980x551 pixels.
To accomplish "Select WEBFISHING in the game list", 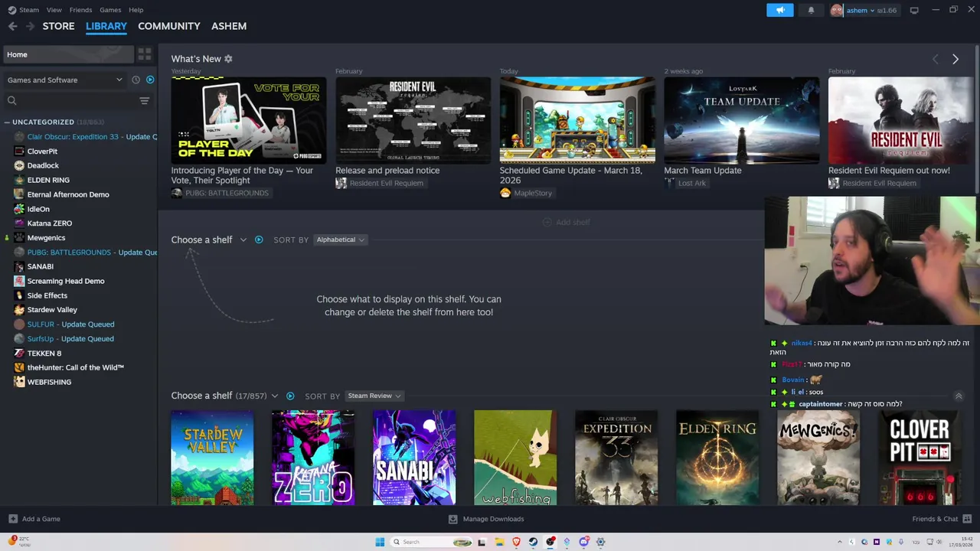I will click(49, 382).
